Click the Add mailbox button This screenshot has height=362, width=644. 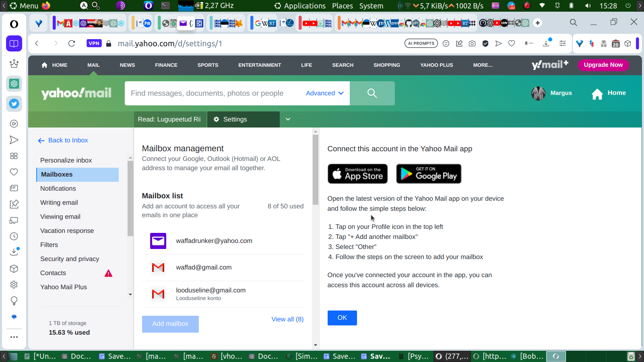pyautogui.click(x=170, y=324)
